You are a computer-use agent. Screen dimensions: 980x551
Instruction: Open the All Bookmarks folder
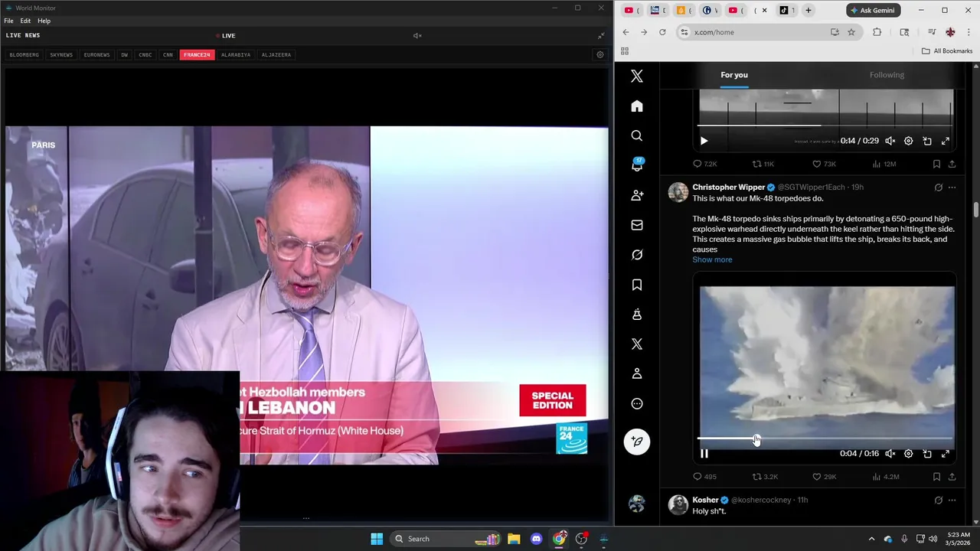pyautogui.click(x=946, y=51)
